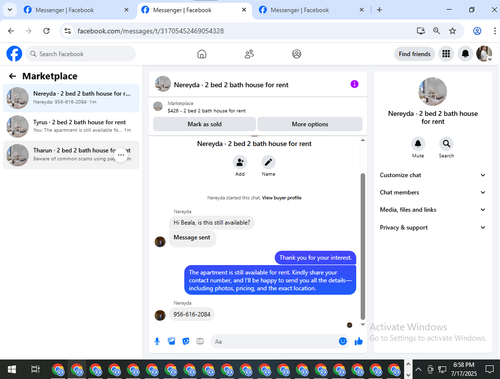Switch to first Messenger browser tab

click(77, 10)
